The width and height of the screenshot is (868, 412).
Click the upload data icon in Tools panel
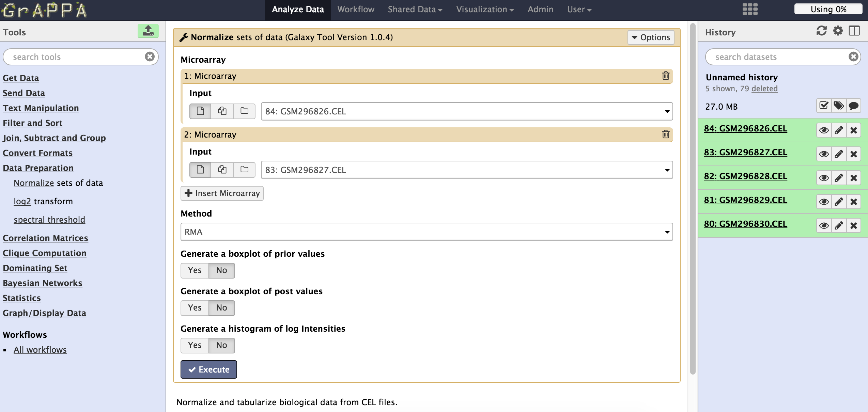(148, 31)
